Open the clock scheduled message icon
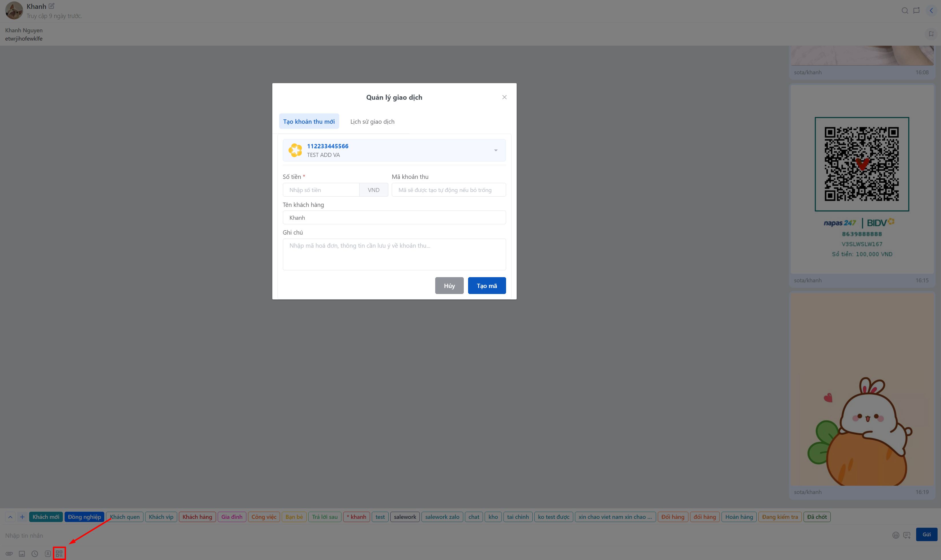 point(35,554)
